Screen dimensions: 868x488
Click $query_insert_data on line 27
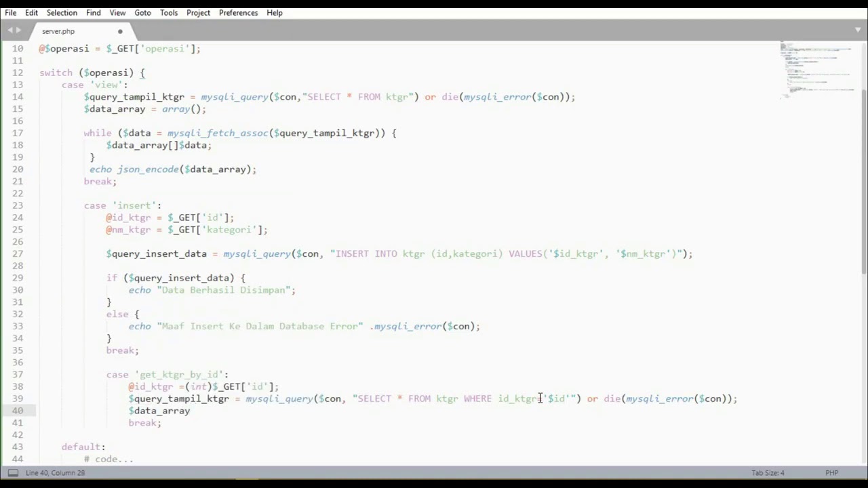(157, 253)
